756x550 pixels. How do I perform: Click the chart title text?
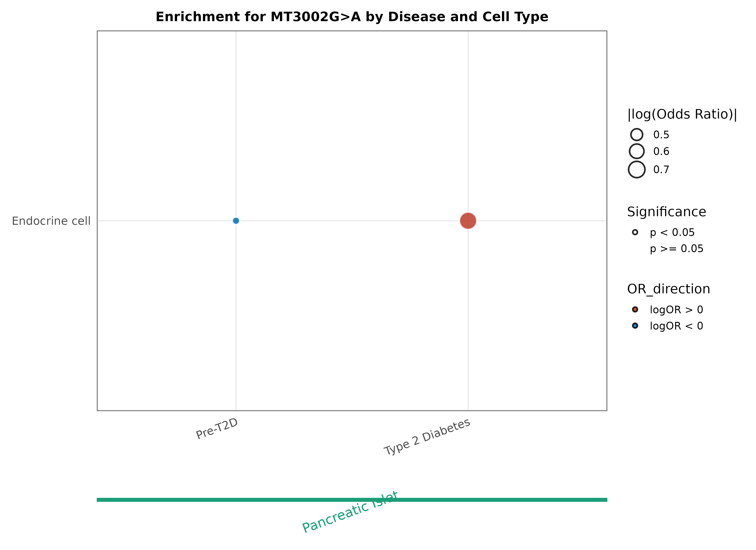(x=352, y=17)
